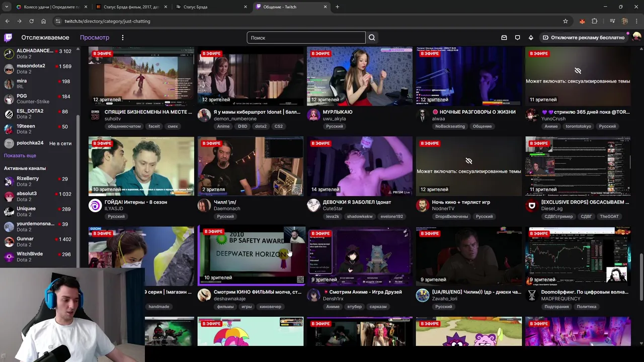The height and width of the screenshot is (362, 644).
Task: Open RizeBerry channel in sidebar
Action: pos(39,182)
